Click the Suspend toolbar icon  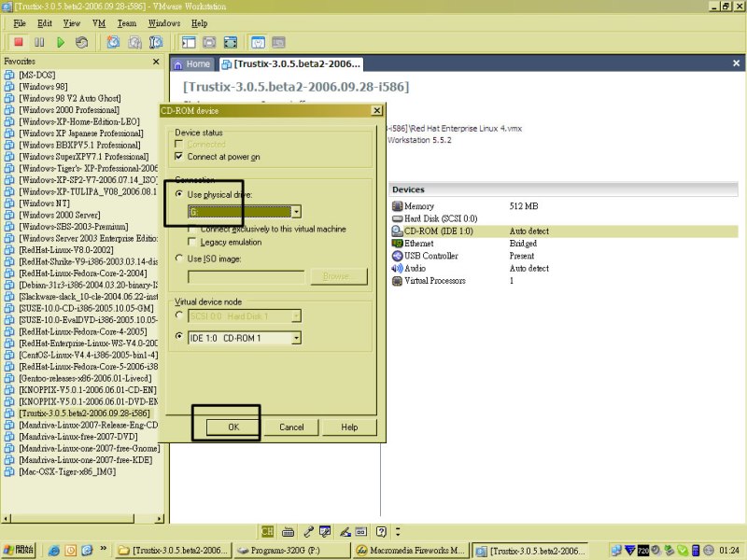tap(39, 42)
